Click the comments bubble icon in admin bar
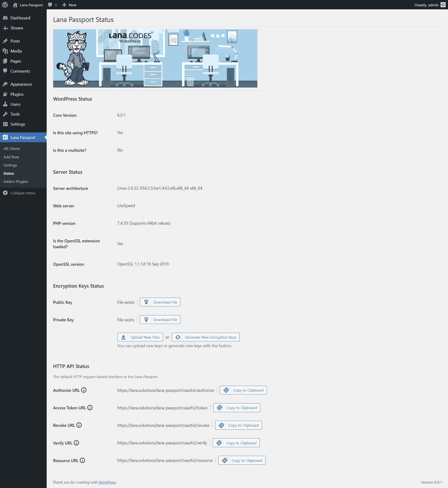The width and height of the screenshot is (448, 488). point(50,5)
